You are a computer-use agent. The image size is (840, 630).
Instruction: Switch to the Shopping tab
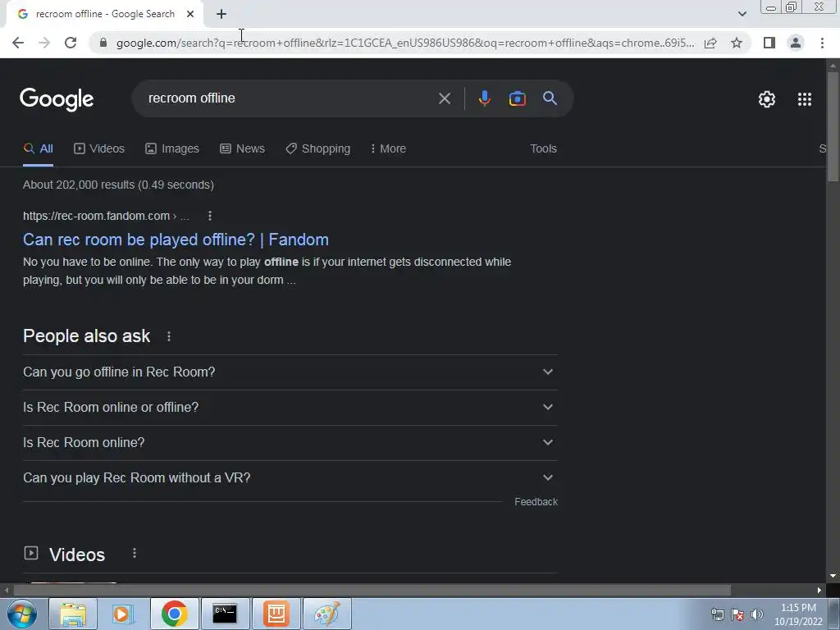[x=318, y=148]
